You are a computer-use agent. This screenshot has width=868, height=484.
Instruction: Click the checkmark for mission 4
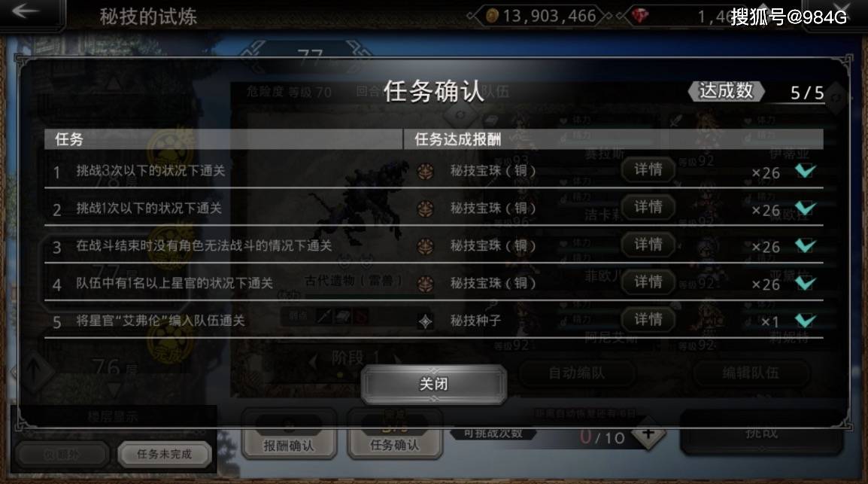click(806, 282)
